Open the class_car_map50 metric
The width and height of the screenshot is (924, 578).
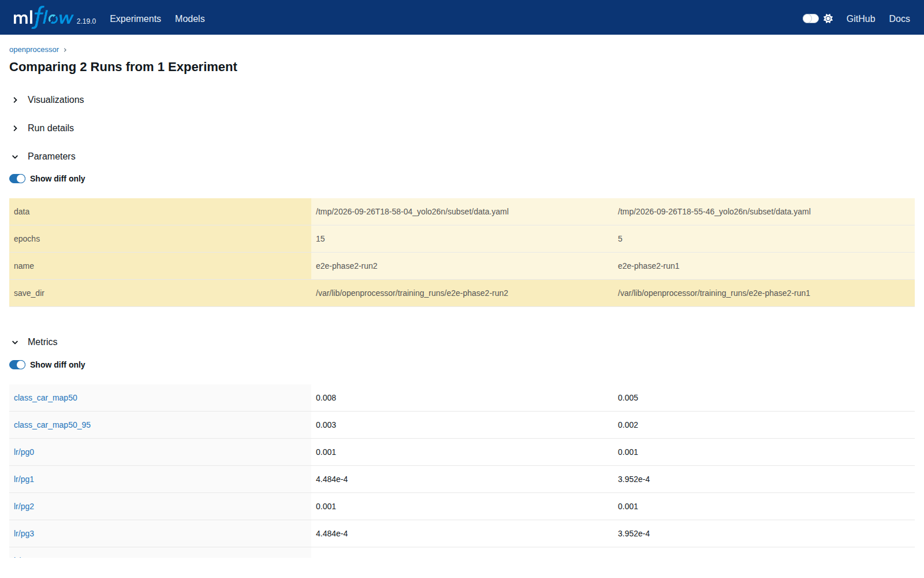click(46, 398)
